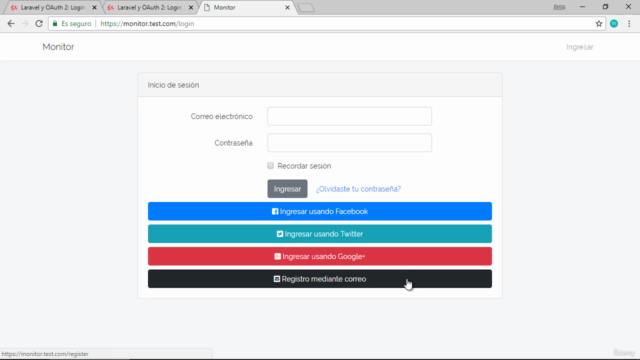Click the green padlock security icon

(x=55, y=24)
